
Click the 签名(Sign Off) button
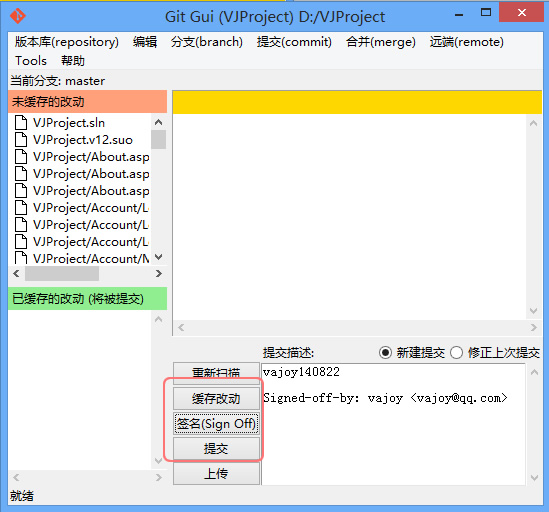tap(216, 424)
